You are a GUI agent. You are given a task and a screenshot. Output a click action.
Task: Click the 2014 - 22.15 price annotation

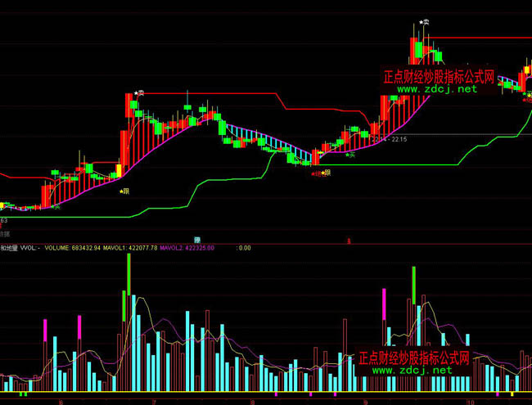pos(389,140)
